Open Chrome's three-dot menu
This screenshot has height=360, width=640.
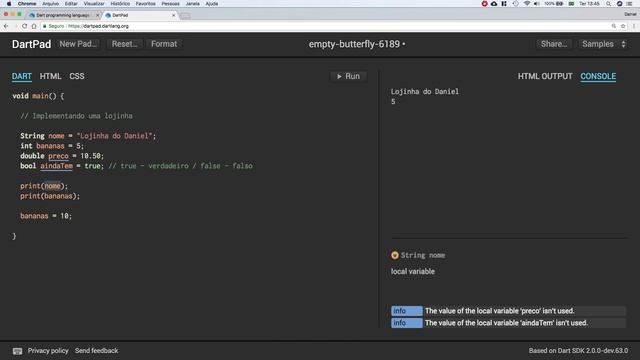[x=634, y=26]
